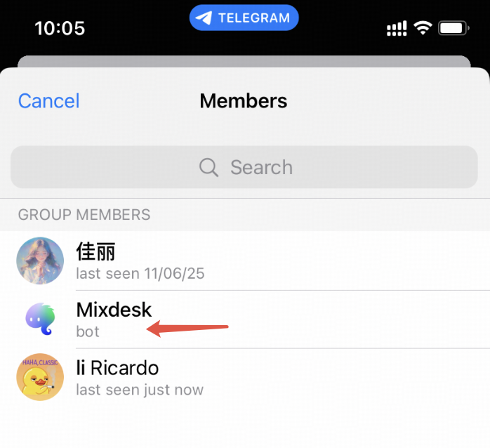Screen dimensions: 490x448
Task: Open member 佳丽 by name
Action: click(96, 251)
